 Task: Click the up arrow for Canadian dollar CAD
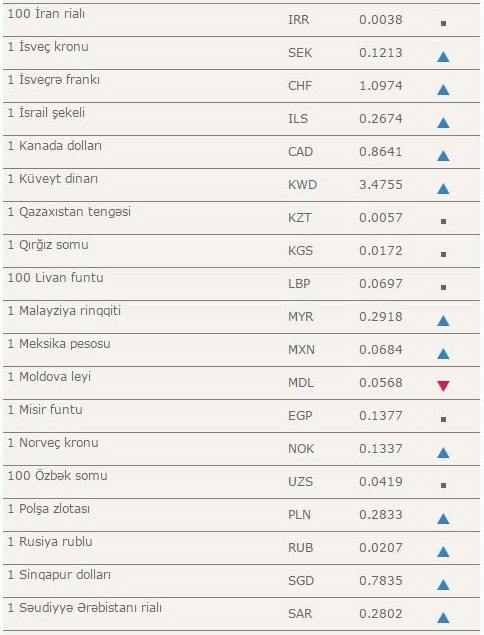(443, 156)
